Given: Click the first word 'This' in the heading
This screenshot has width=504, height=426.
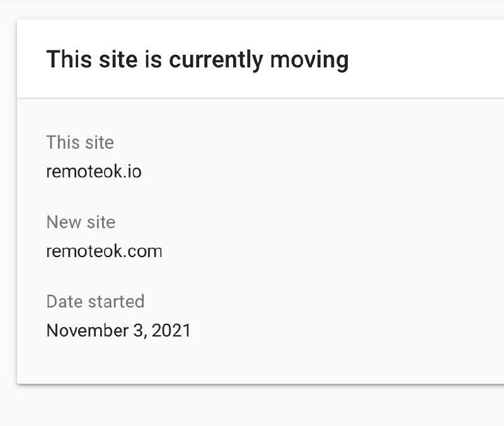Looking at the screenshot, I should pyautogui.click(x=69, y=60).
